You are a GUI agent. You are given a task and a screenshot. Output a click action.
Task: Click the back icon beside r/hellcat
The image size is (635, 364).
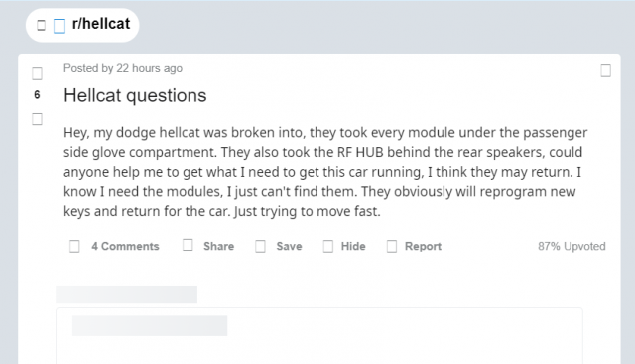[x=41, y=25]
